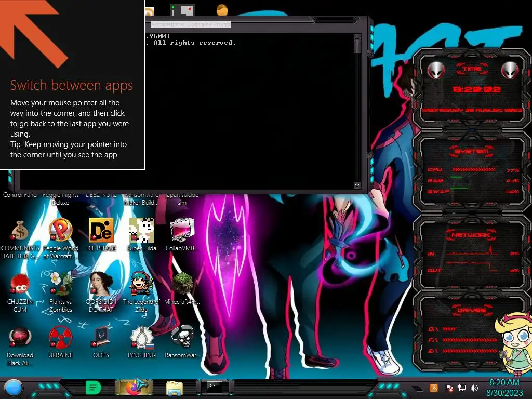Select Download Black Ali desktop icon
This screenshot has height=399, width=532.
click(20, 337)
